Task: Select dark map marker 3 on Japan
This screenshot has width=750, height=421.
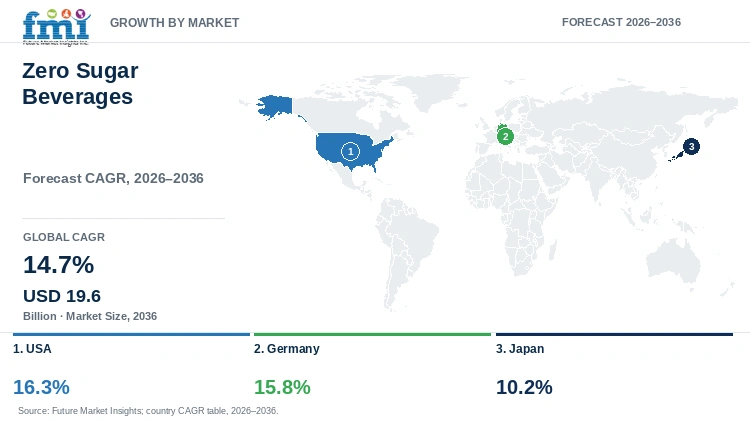Action: (691, 146)
